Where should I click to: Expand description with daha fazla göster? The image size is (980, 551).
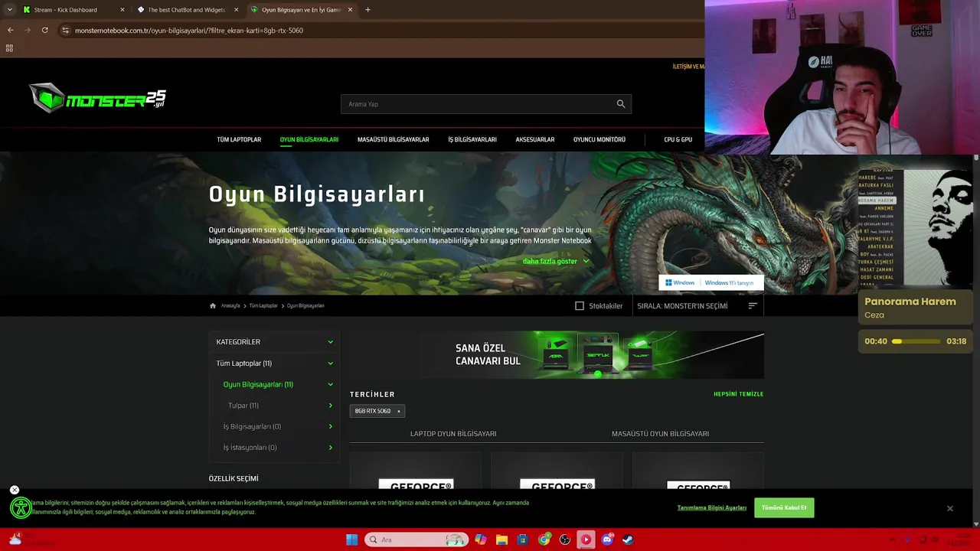coord(556,261)
